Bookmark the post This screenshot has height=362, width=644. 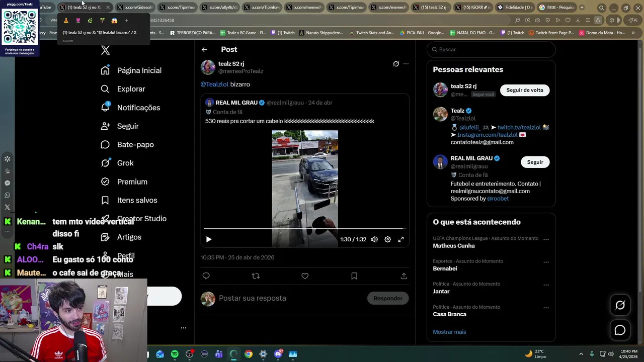click(354, 276)
